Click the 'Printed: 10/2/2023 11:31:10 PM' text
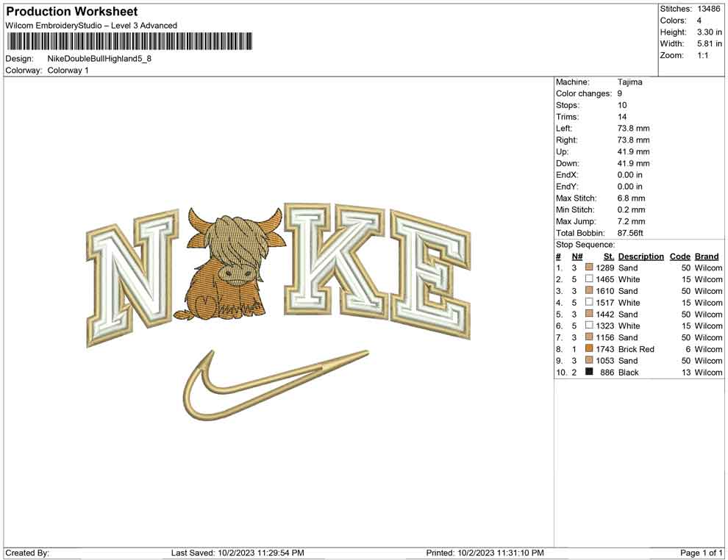Image resolution: width=728 pixels, height=560 pixels. 485,552
